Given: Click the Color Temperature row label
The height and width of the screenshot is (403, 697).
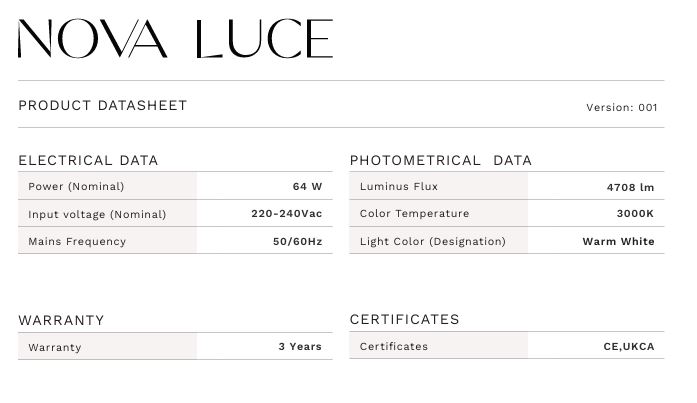Looking at the screenshot, I should coord(414,214).
